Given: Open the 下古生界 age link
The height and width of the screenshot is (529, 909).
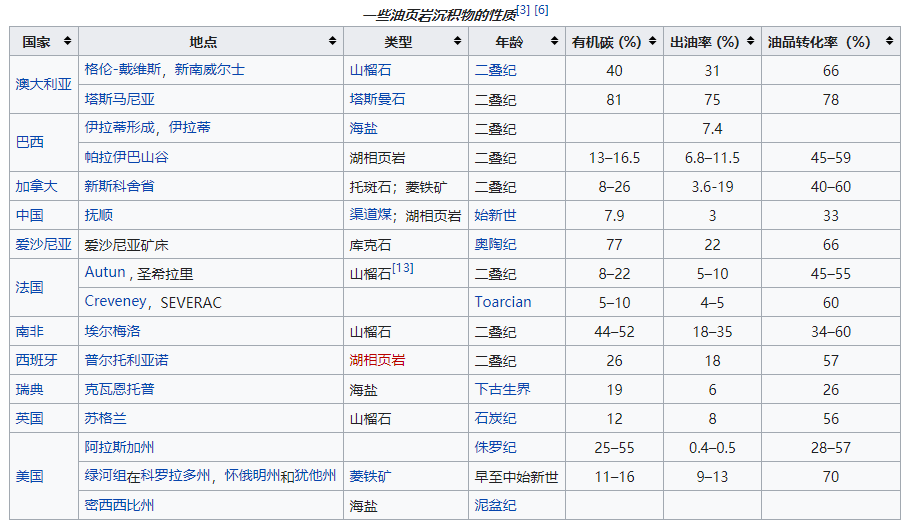Looking at the screenshot, I should point(503,389).
